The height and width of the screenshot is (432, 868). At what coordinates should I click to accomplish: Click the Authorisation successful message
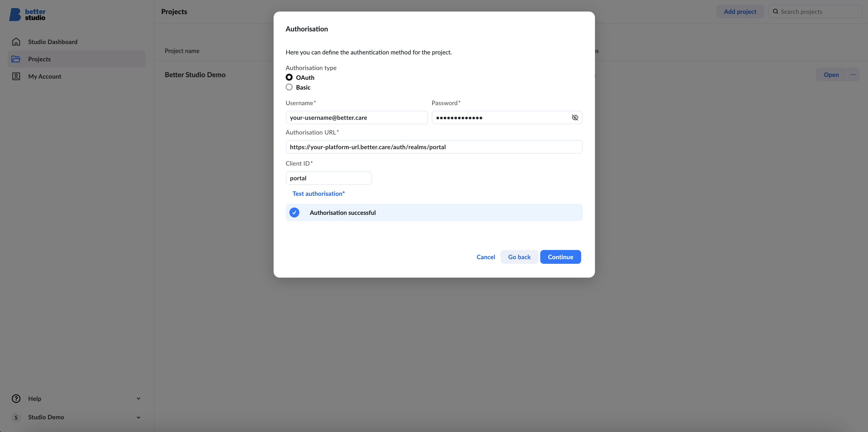pos(434,213)
